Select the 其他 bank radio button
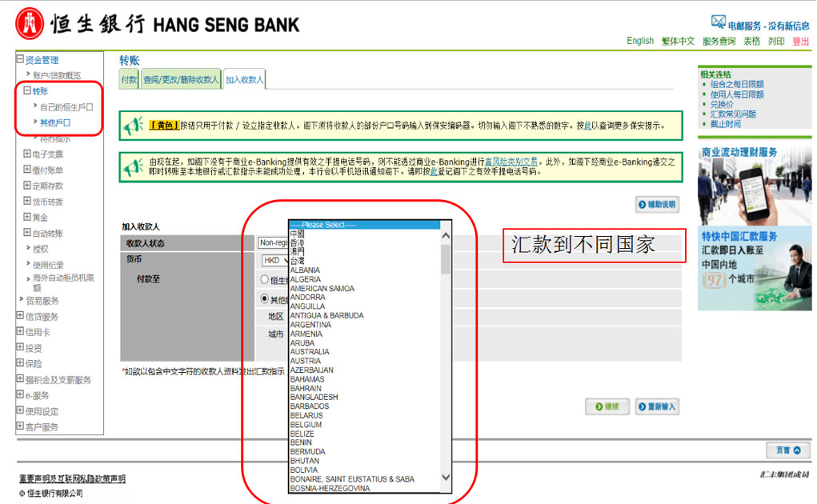Screen dimensions: 817x504 (x=265, y=299)
